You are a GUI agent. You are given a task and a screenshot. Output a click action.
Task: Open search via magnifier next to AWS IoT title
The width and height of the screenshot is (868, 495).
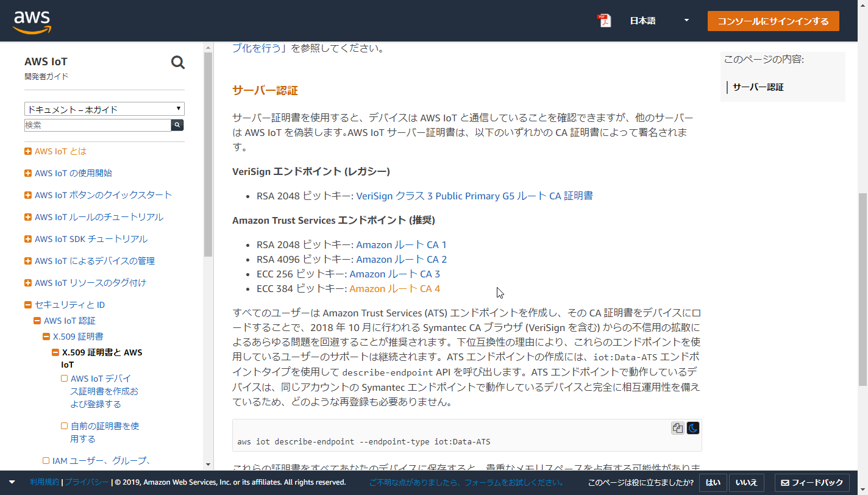pos(177,62)
